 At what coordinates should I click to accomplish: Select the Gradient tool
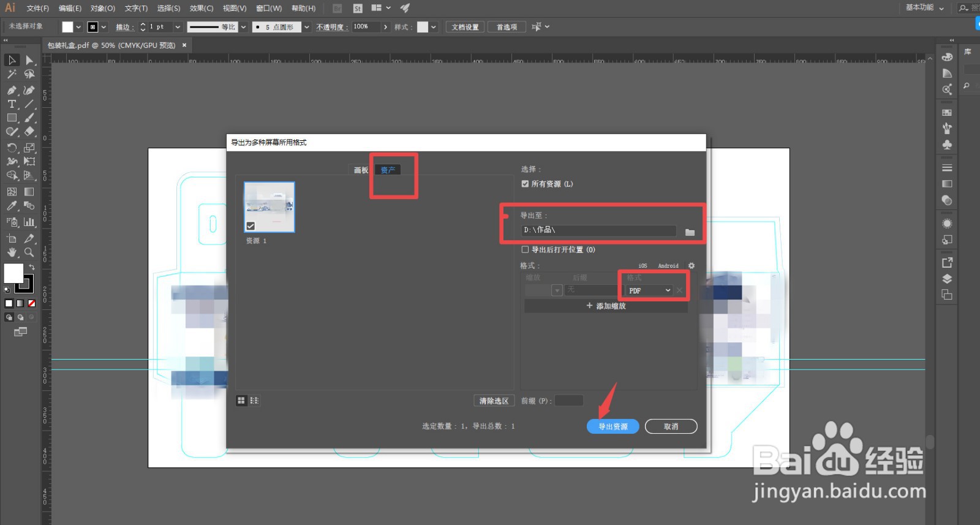pyautogui.click(x=29, y=192)
